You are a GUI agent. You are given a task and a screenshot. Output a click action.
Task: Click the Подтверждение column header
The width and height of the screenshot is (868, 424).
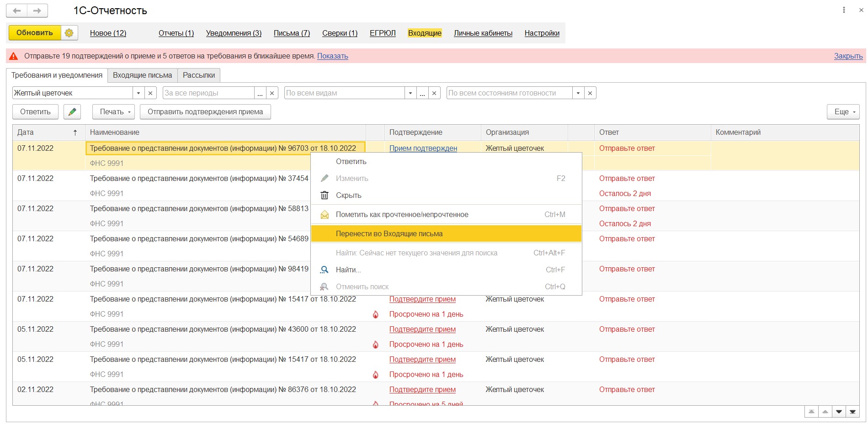[x=432, y=132]
